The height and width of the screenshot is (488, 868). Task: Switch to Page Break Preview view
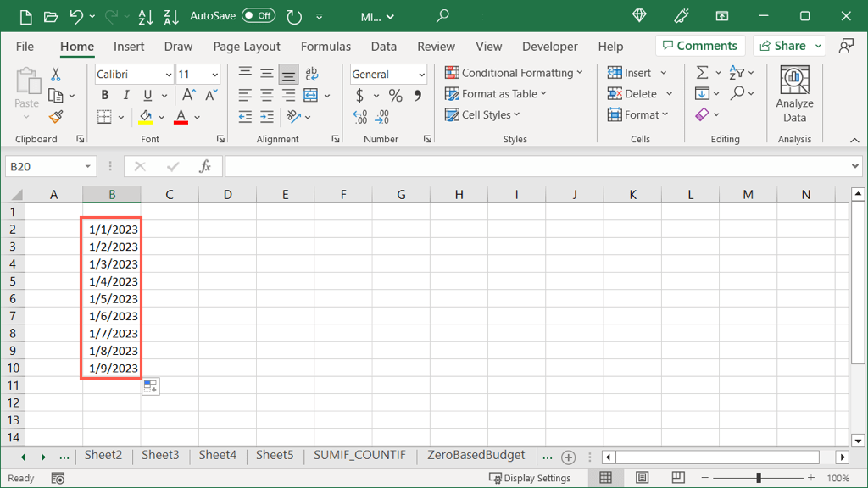coord(678,478)
